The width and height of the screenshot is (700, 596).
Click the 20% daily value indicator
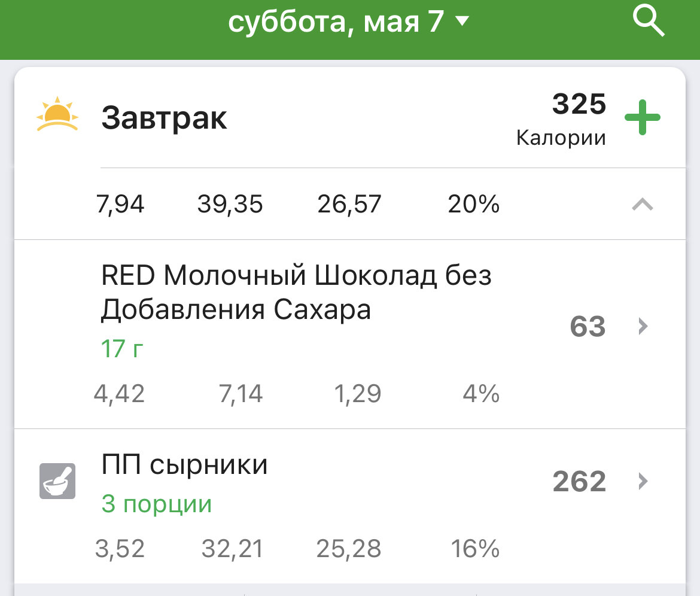(473, 203)
